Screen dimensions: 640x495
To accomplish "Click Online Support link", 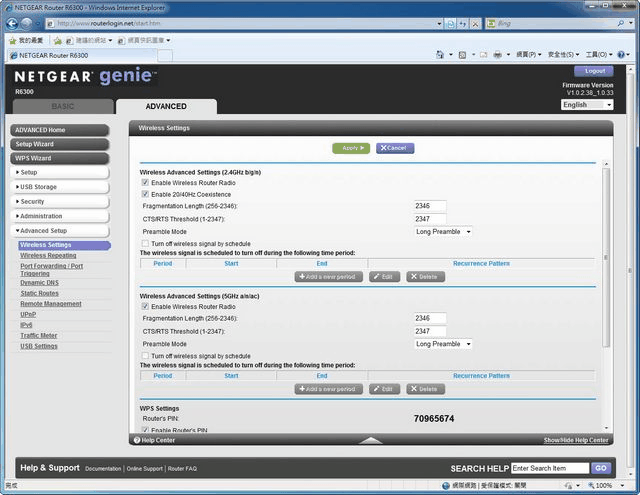I will [x=144, y=468].
